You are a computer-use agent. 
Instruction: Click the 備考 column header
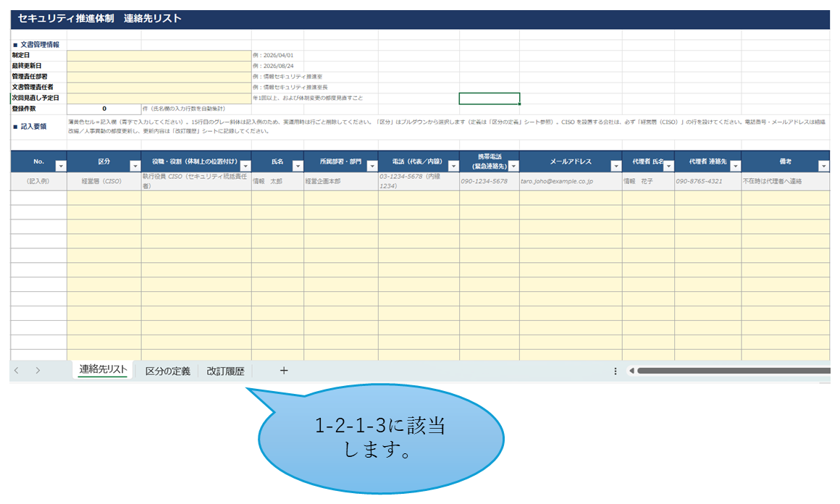786,161
